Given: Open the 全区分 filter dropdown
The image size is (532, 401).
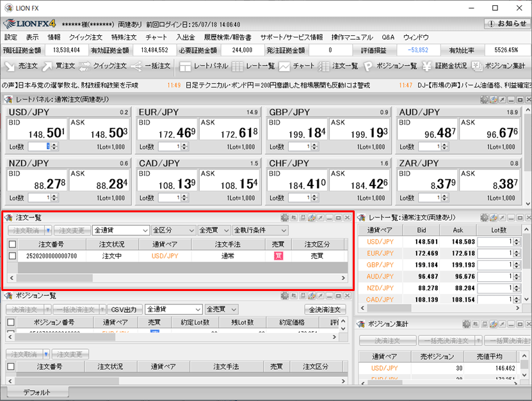Looking at the screenshot, I should [x=173, y=230].
